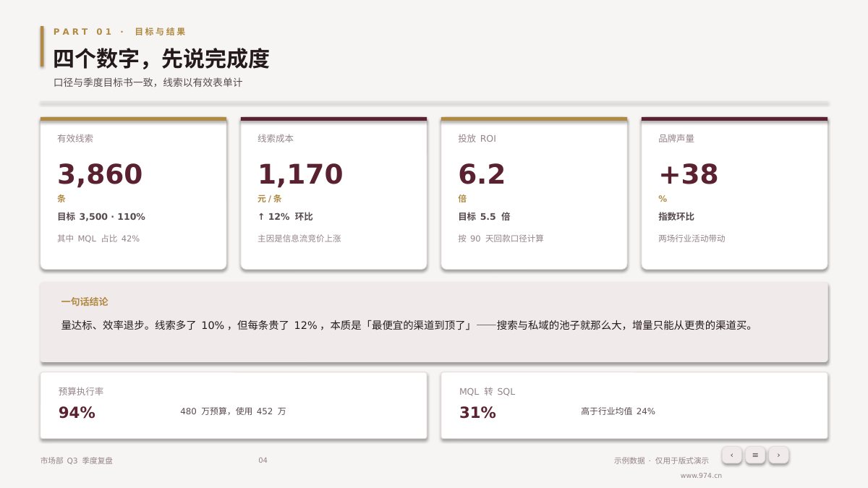Click the note '按 90 天回款口径计算'
The image size is (868, 488).
pos(501,239)
